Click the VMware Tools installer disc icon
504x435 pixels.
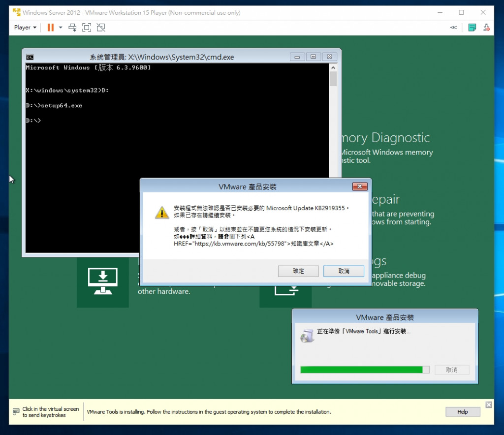pos(307,336)
